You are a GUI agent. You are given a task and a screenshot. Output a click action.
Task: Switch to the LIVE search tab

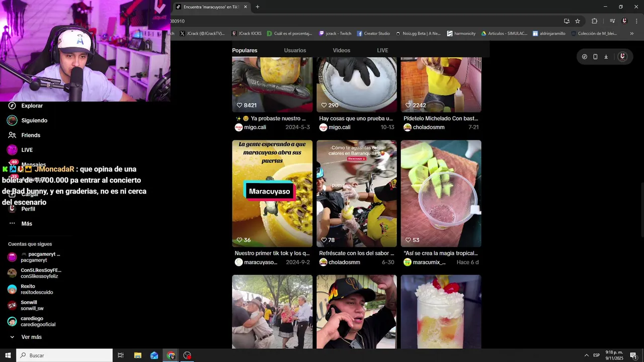click(382, 50)
